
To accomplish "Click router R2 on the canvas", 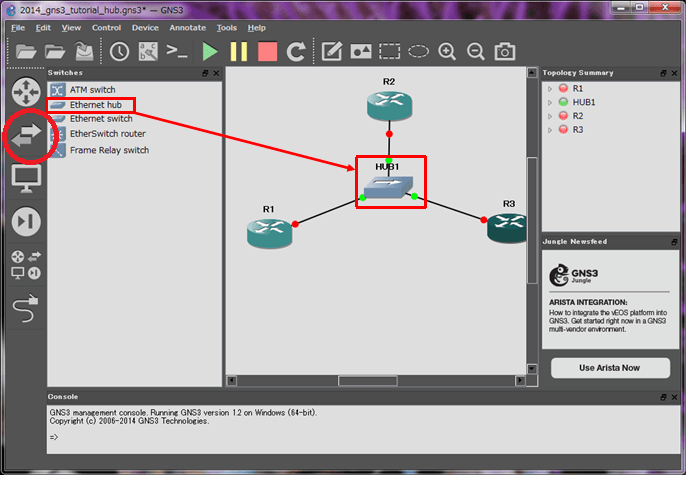I will [x=389, y=105].
